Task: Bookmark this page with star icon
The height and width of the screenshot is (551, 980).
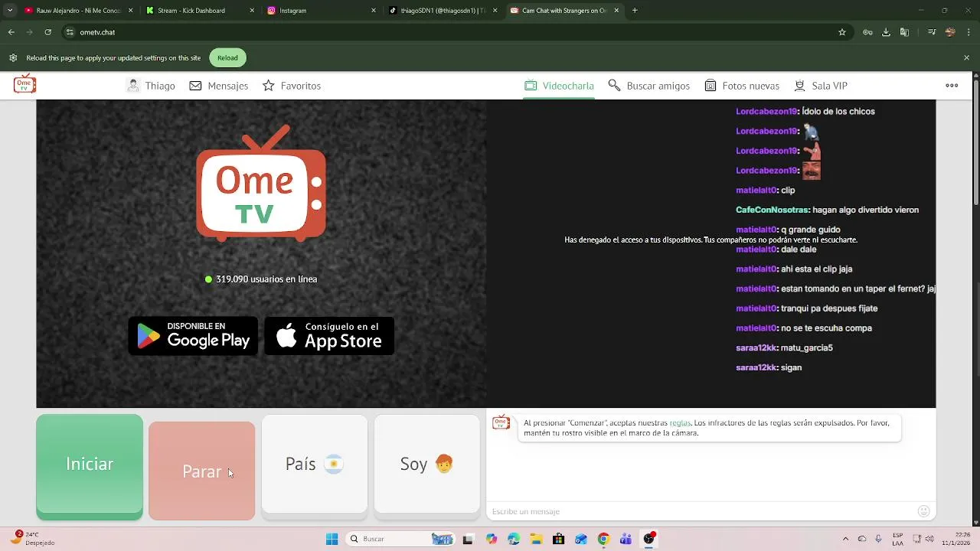Action: pos(842,32)
